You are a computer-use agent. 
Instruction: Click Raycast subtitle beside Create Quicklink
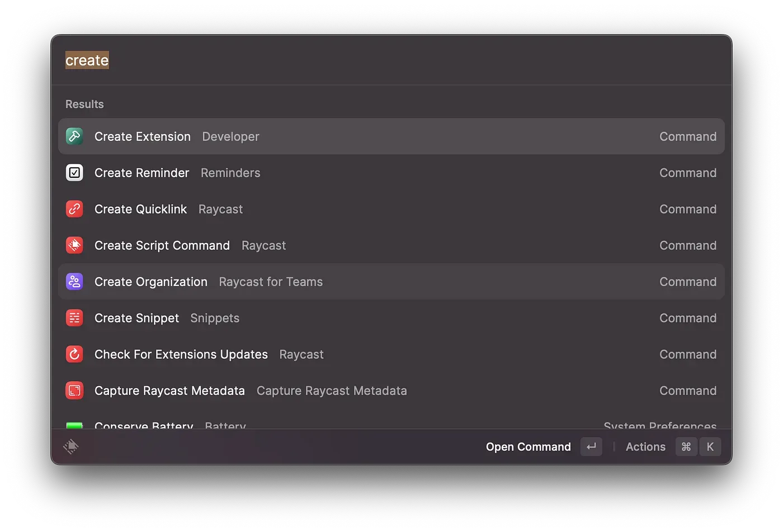(x=220, y=209)
